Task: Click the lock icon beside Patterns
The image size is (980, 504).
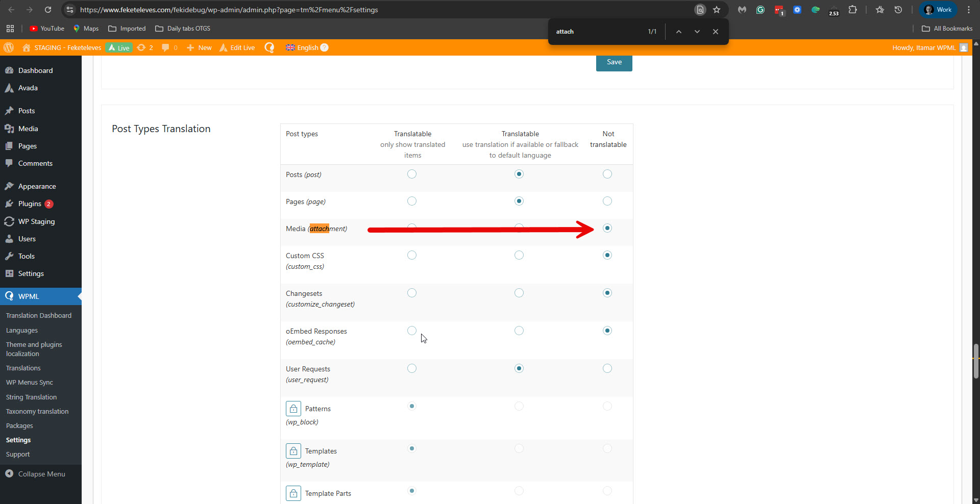Action: click(293, 409)
